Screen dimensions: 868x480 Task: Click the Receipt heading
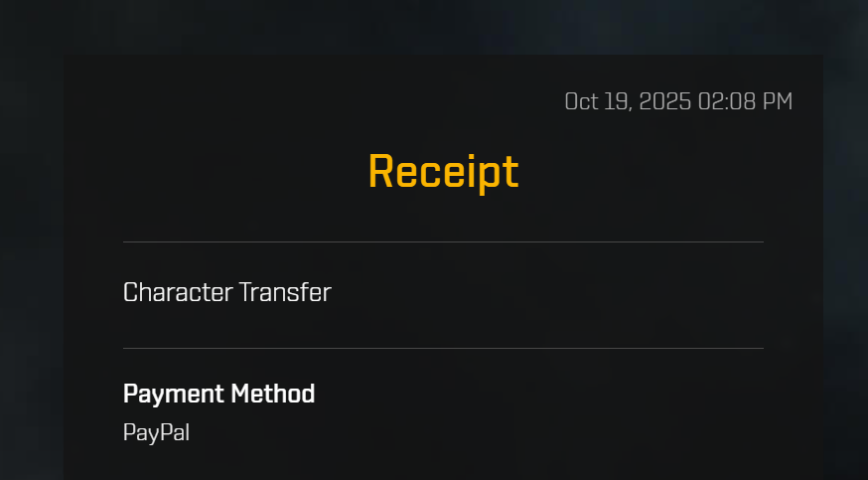[443, 172]
